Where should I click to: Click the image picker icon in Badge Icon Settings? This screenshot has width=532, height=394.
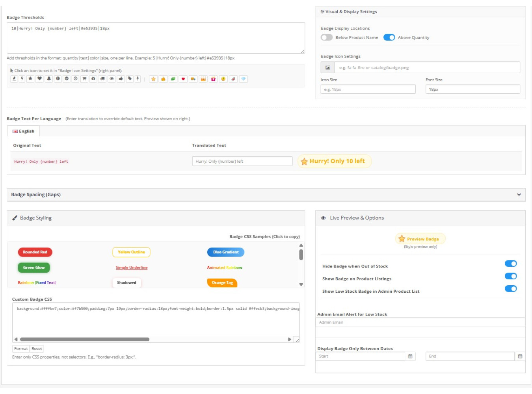327,68
